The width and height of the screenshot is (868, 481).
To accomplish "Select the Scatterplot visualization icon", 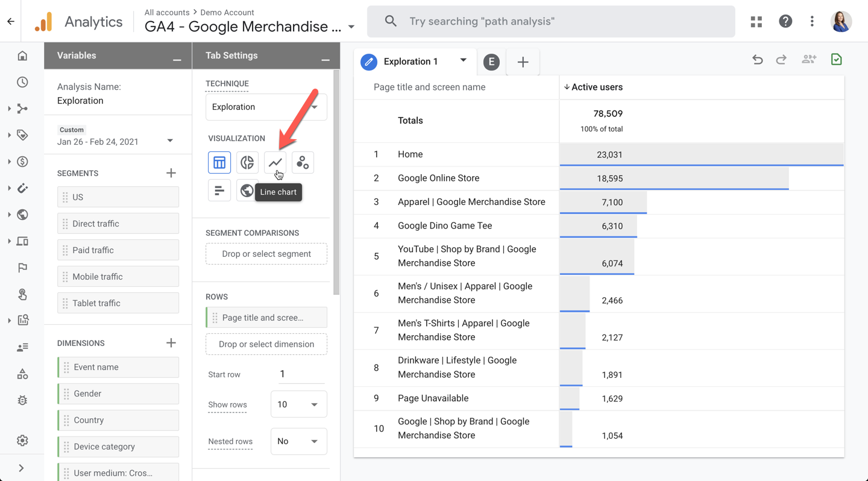I will click(303, 162).
